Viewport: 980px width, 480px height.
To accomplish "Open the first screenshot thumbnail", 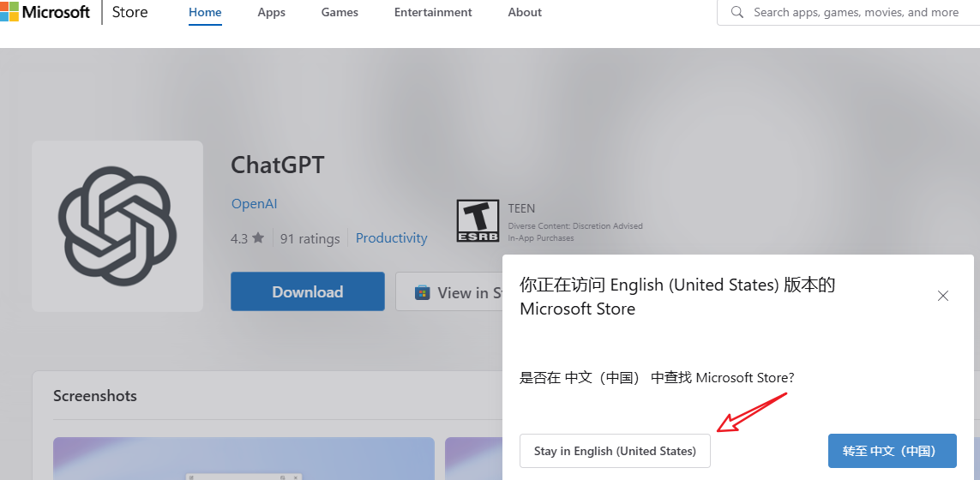I will pos(243,459).
